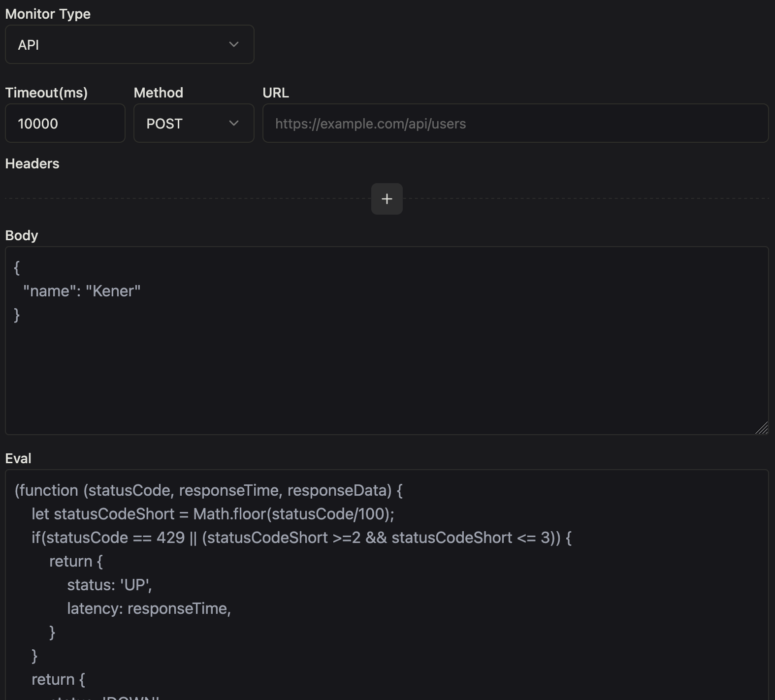Click the Body label
Viewport: 775px width, 700px height.
[22, 235]
